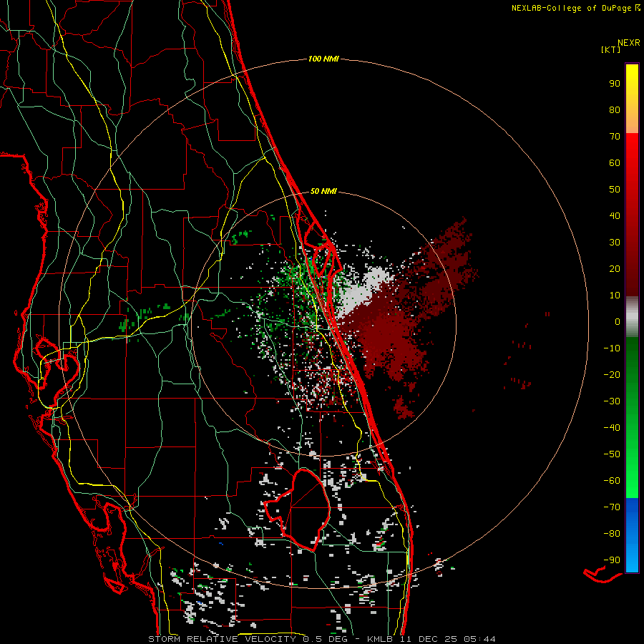Click the positive 90 value on velocity scale

[x=615, y=84]
